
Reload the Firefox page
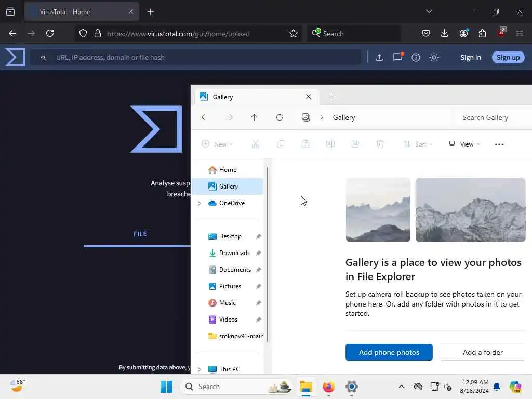click(x=50, y=33)
